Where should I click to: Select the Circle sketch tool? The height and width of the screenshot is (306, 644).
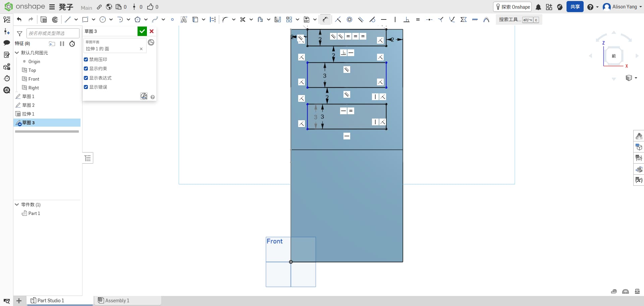click(103, 19)
